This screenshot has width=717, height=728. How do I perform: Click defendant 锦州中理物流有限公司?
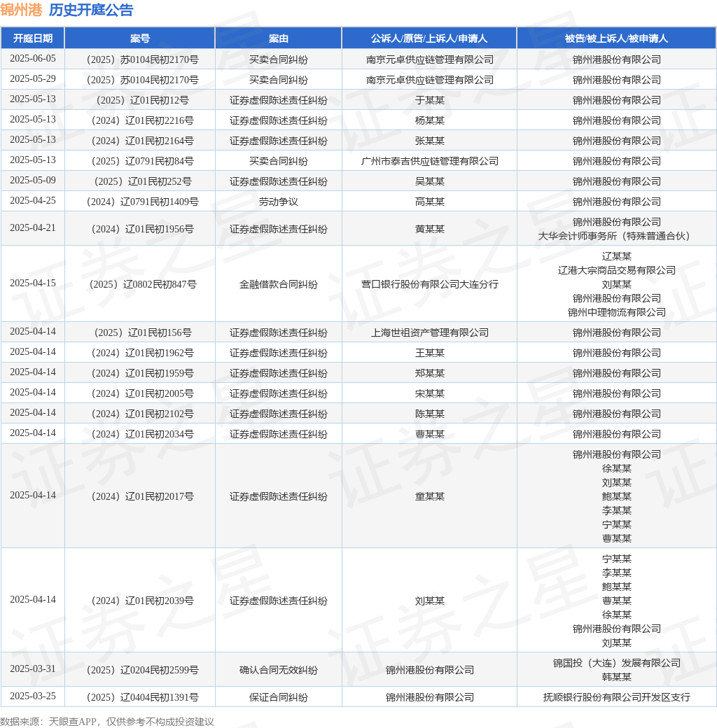tap(616, 312)
